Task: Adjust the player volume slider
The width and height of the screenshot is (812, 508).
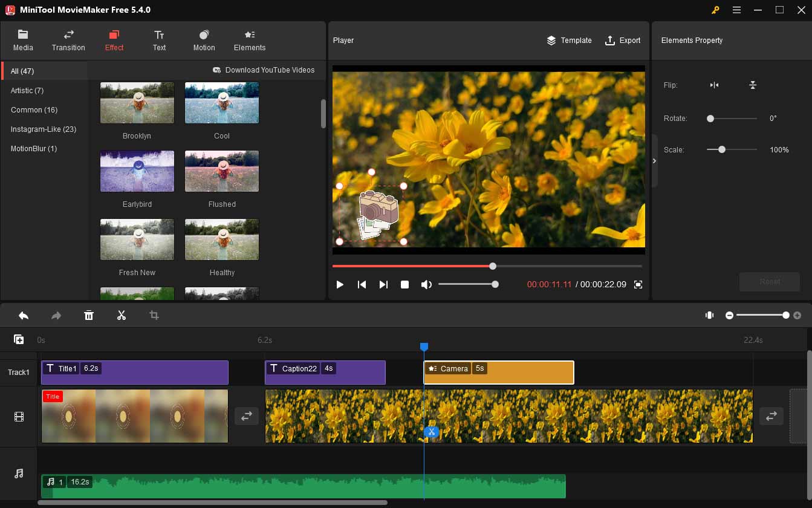Action: 469,284
